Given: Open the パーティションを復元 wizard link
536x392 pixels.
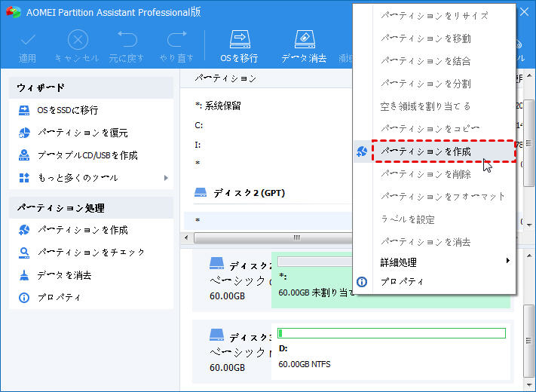Looking at the screenshot, I should pos(82,133).
